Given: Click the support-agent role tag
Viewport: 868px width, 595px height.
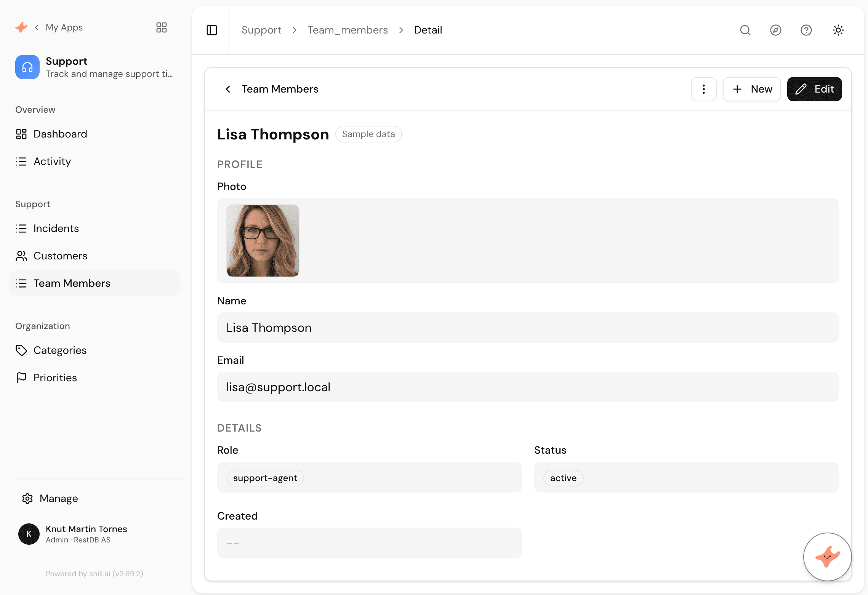Looking at the screenshot, I should point(265,478).
